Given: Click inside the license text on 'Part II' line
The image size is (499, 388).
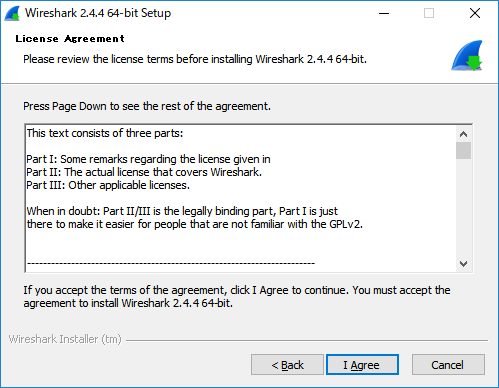Looking at the screenshot, I should pos(144,172).
